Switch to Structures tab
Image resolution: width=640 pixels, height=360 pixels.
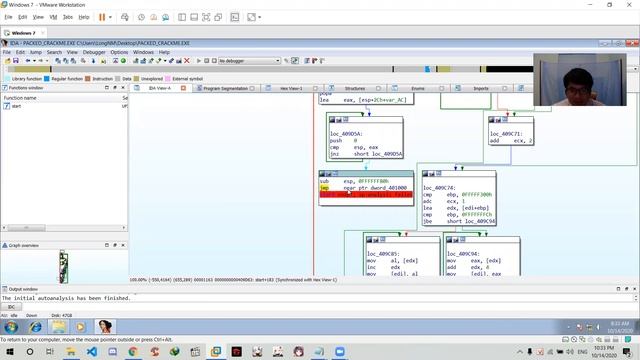pyautogui.click(x=355, y=88)
